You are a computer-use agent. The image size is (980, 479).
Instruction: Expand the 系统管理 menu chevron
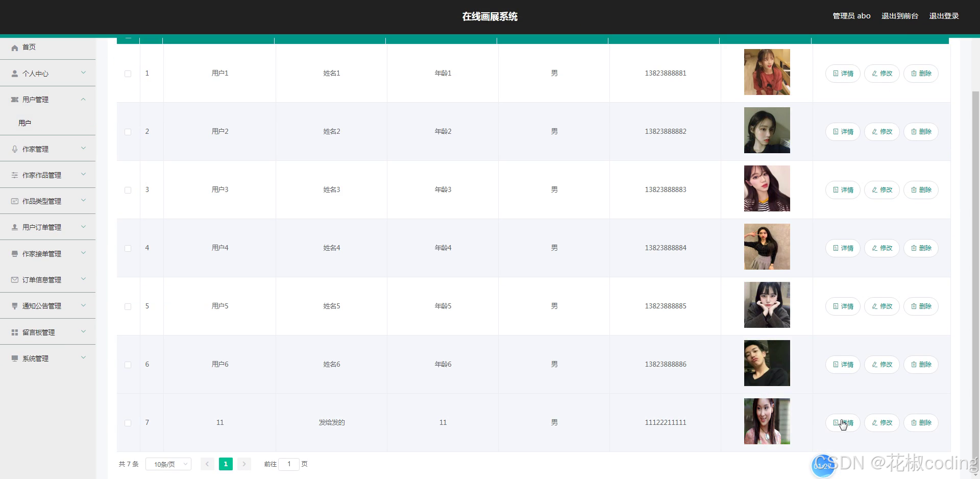(83, 358)
